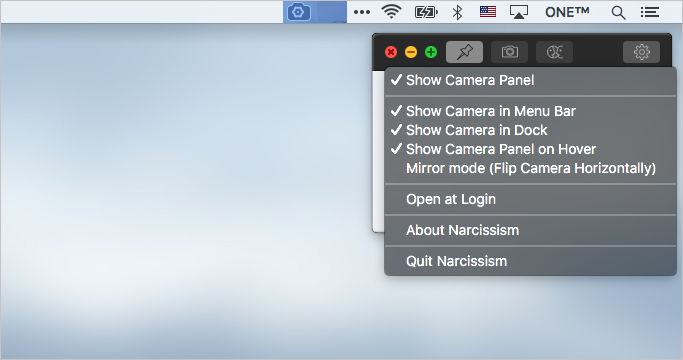Click the Narcissism camera icon in menu bar
Viewport: 683px width, 360px height.
click(298, 12)
